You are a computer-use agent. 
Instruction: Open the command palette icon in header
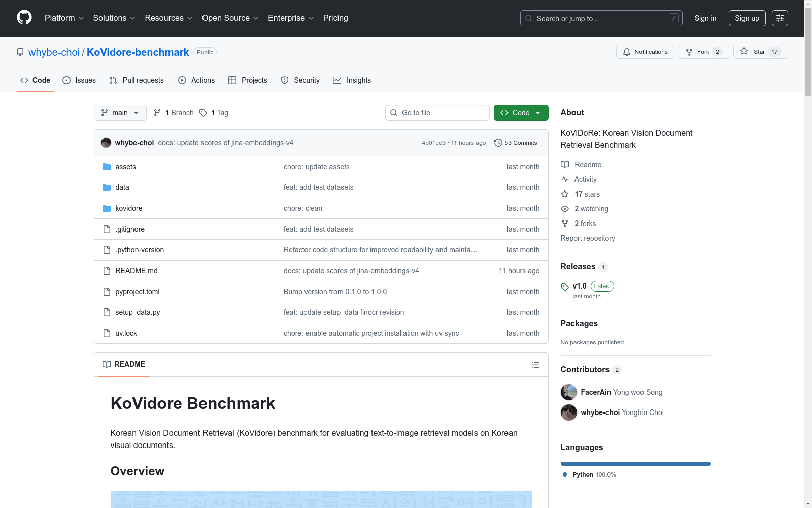[x=780, y=18]
